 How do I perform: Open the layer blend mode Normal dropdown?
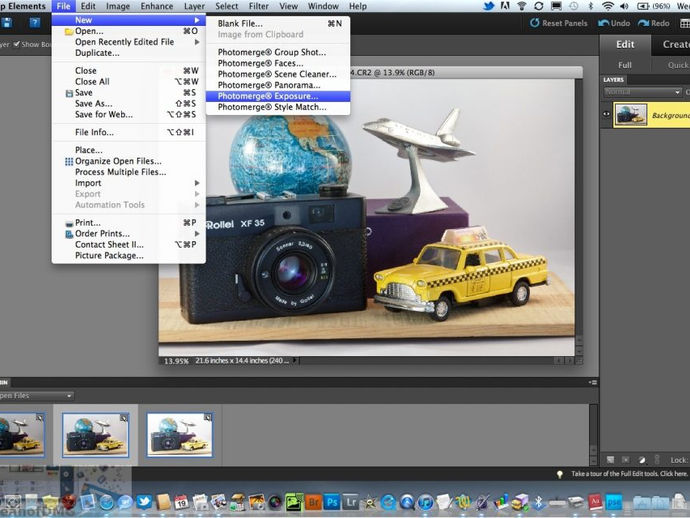(642, 92)
